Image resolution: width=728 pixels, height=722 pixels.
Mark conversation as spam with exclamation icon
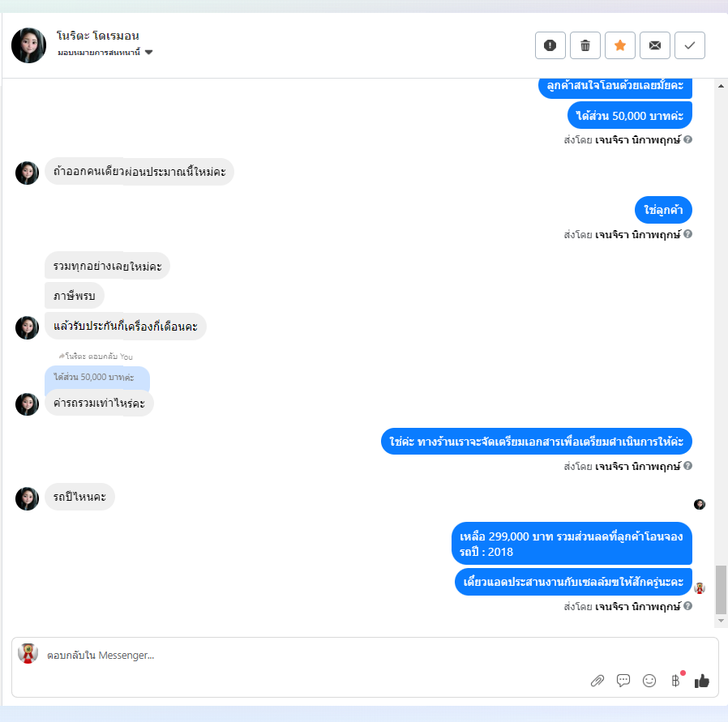[x=550, y=45]
